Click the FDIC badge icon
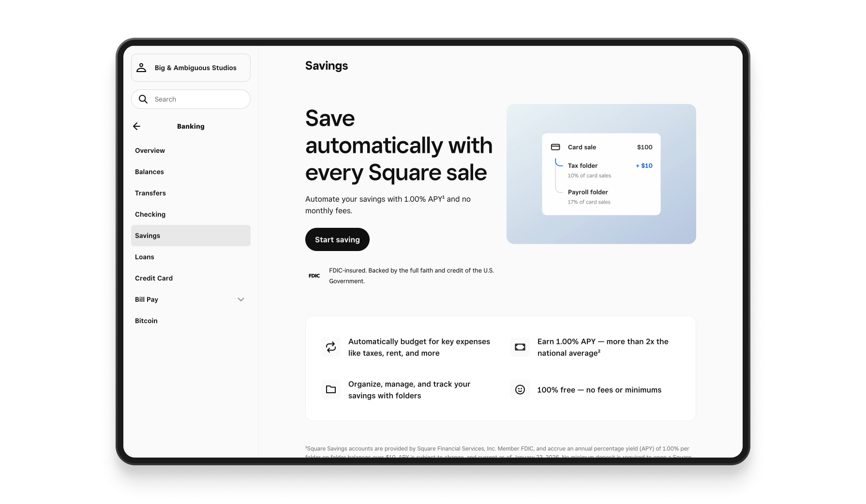866x504 pixels. coord(314,276)
